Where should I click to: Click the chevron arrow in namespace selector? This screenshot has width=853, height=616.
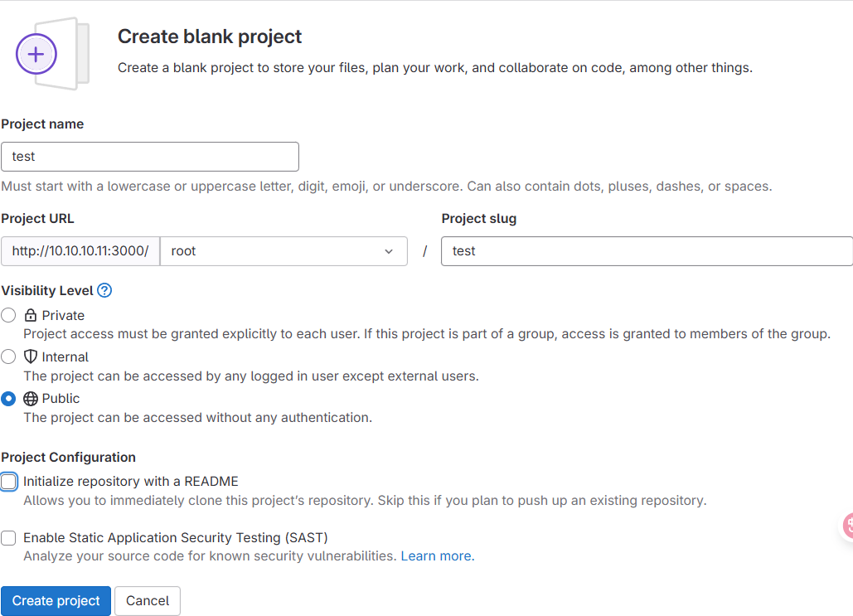point(389,251)
